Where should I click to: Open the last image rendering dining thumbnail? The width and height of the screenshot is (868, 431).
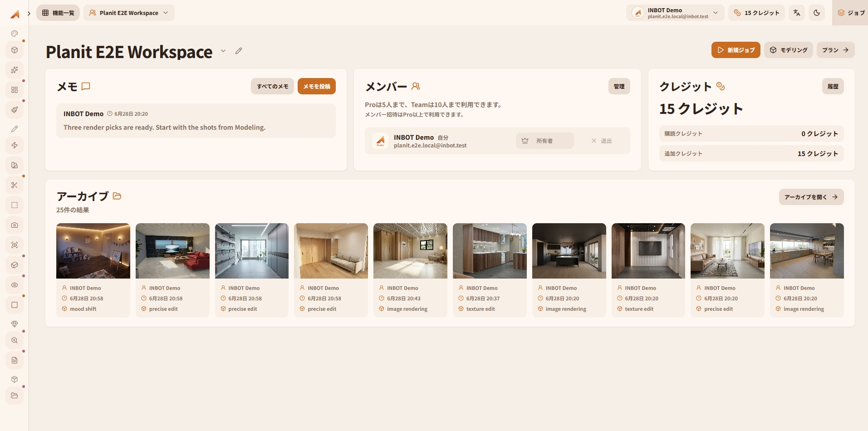(807, 251)
